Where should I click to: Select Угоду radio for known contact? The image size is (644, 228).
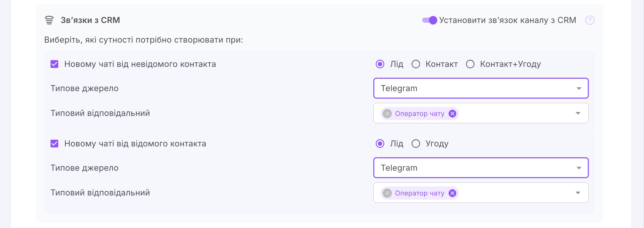tap(416, 144)
